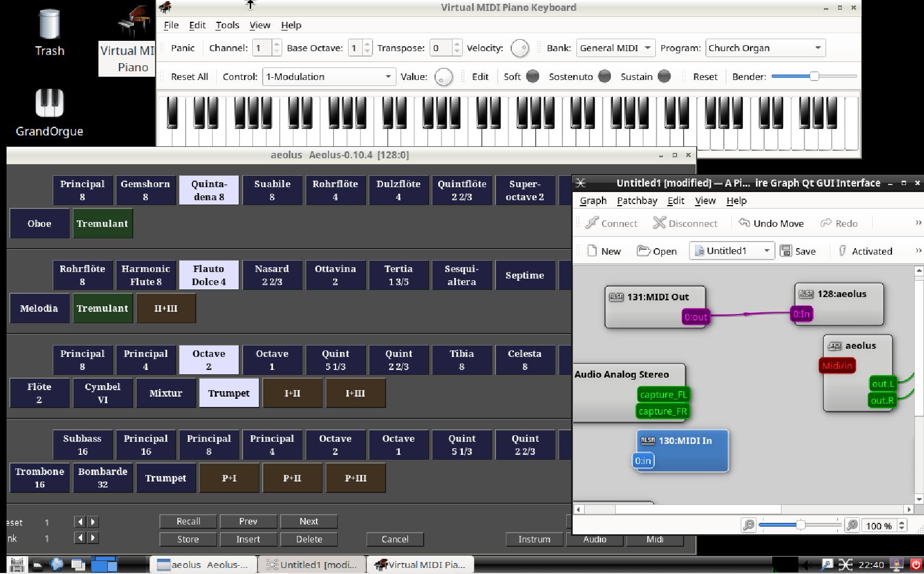
Task: Click the Panic button
Action: [x=182, y=48]
